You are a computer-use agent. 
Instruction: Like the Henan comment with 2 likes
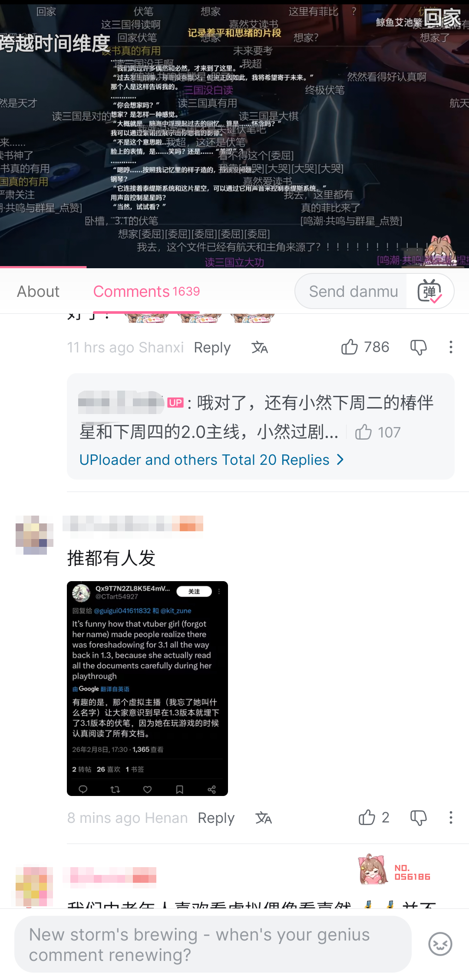point(367,818)
